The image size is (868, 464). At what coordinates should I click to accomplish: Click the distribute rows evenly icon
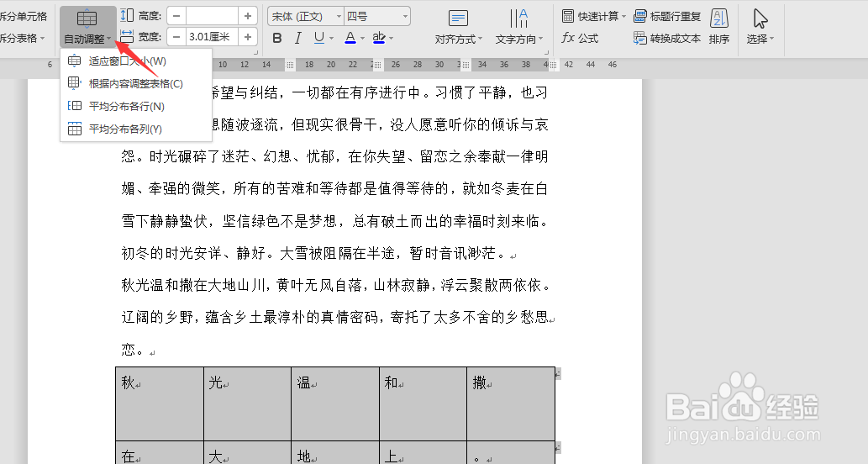click(x=74, y=106)
